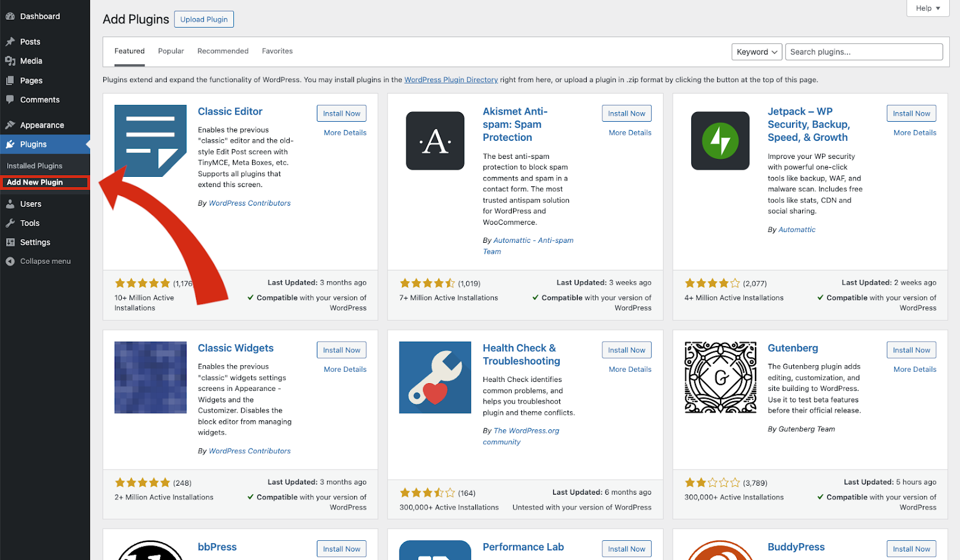Open the Gutenberg title link
960x560 pixels.
[793, 348]
